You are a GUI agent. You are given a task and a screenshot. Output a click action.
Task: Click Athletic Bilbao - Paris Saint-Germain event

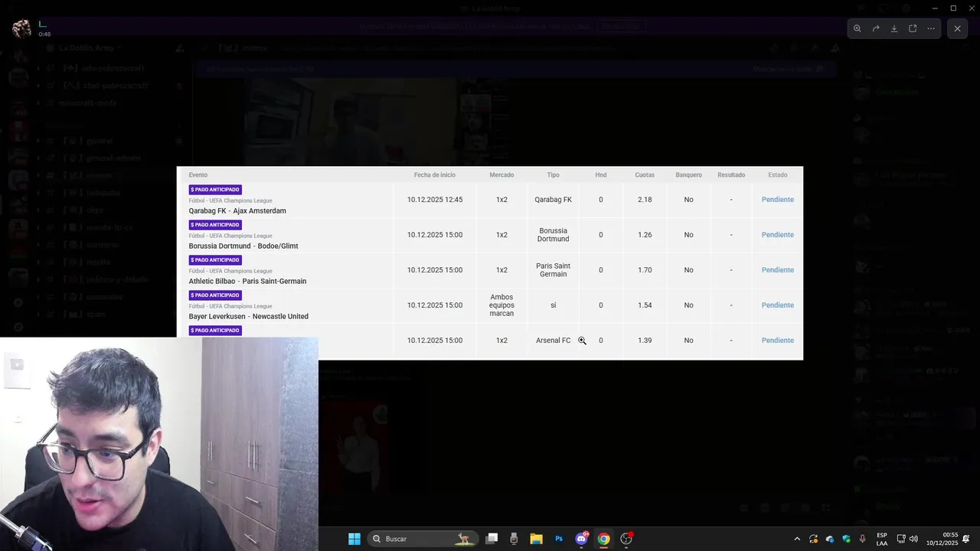[247, 282]
